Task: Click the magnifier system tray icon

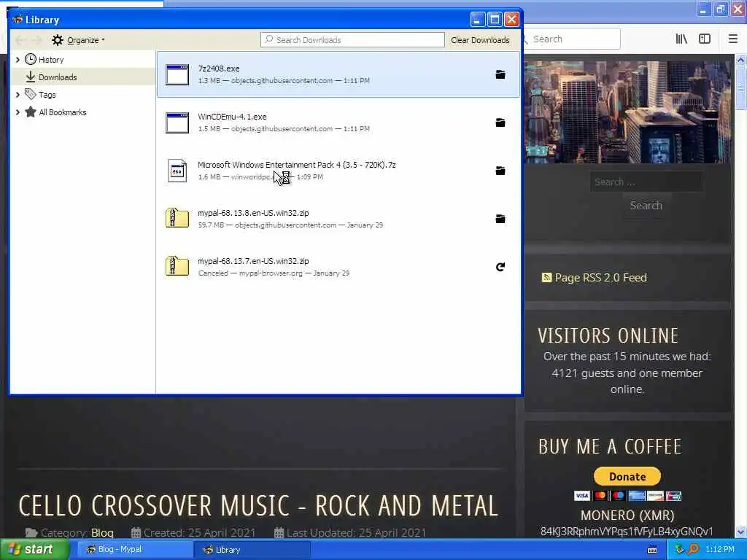Action: pyautogui.click(x=694, y=550)
